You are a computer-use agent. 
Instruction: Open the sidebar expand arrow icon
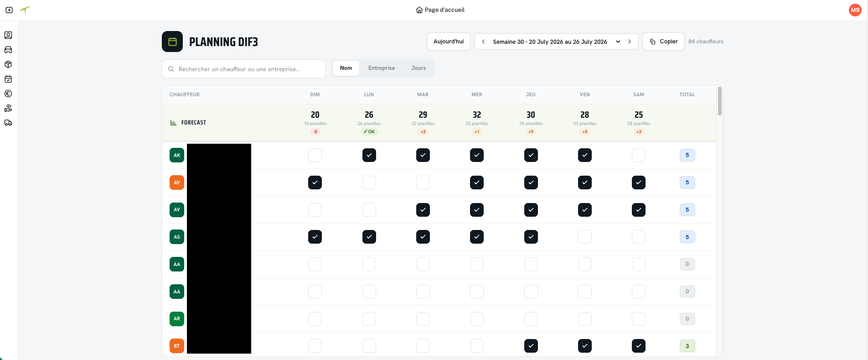(9, 10)
